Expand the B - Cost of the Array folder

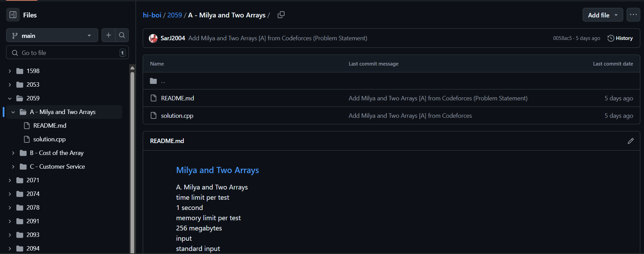click(13, 153)
